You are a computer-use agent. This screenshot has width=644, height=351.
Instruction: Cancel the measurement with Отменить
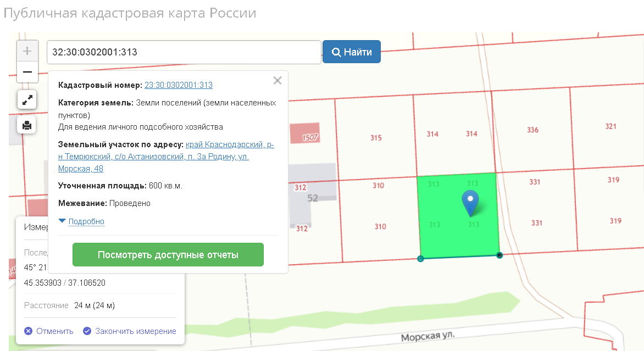coord(49,331)
